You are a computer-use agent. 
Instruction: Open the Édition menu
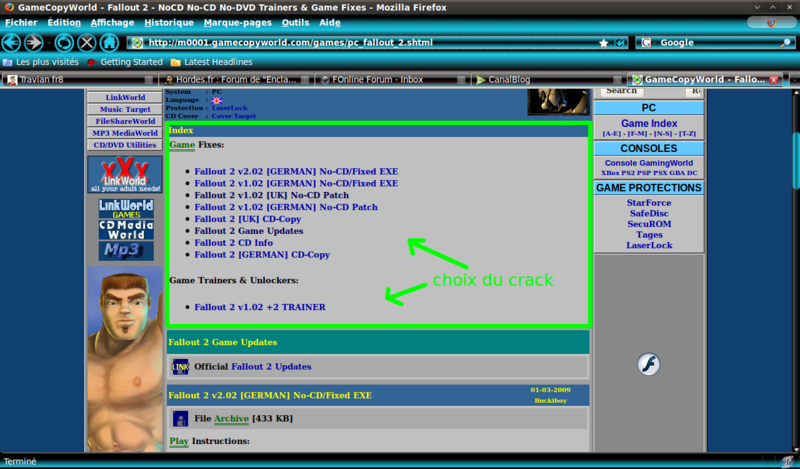64,22
